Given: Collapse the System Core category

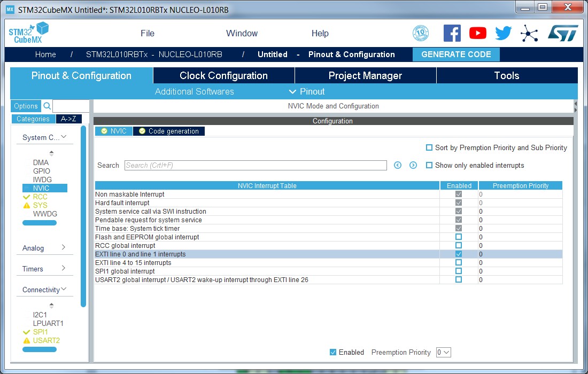Looking at the screenshot, I should click(x=64, y=137).
